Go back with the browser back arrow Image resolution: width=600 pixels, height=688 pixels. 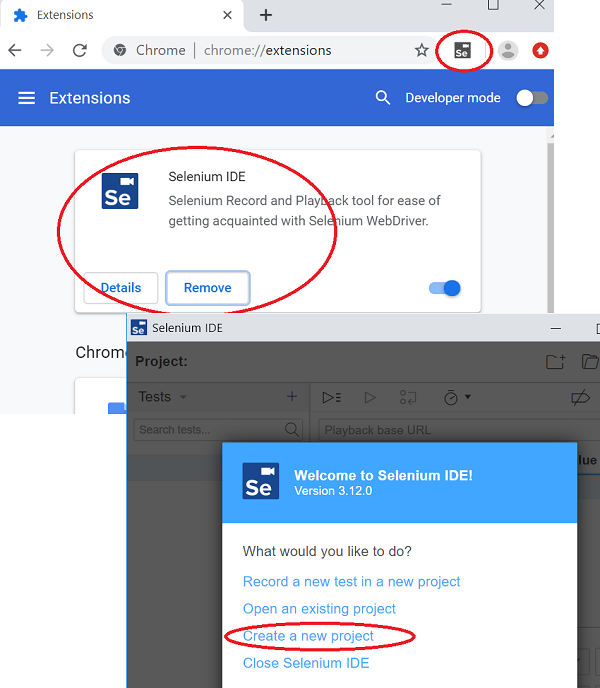pyautogui.click(x=15, y=50)
